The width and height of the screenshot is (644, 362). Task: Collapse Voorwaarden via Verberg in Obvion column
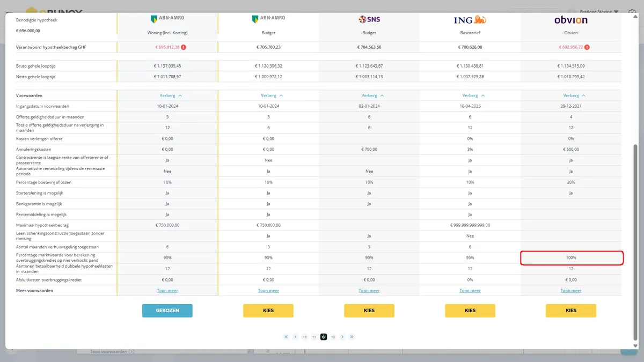[571, 95]
